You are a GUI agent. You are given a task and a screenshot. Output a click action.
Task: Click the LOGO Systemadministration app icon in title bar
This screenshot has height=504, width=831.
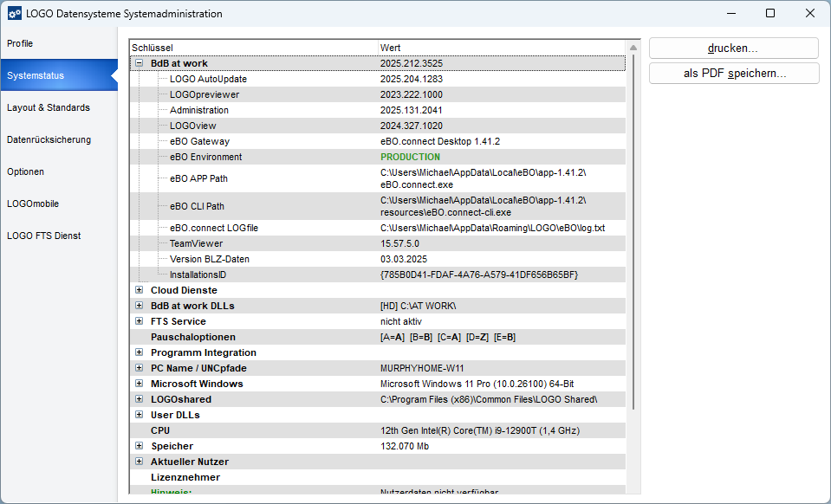15,14
